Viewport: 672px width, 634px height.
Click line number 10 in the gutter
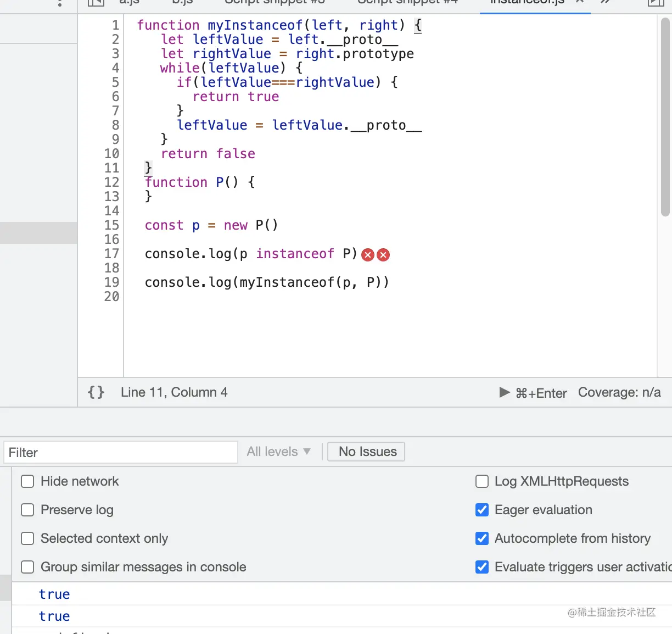pos(111,154)
